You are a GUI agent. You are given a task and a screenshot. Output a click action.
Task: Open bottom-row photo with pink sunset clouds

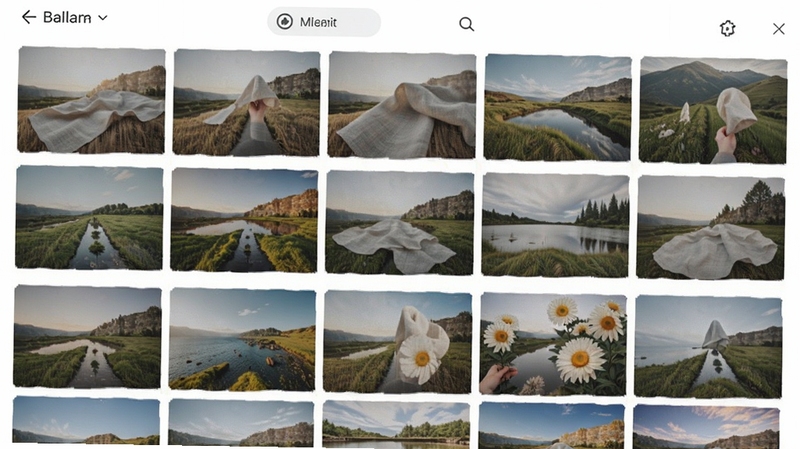click(x=706, y=427)
